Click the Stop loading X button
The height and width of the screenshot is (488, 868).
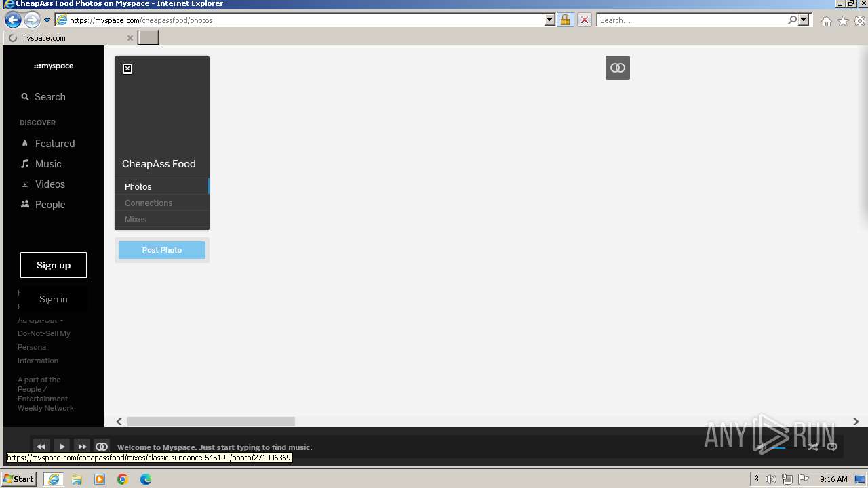(x=585, y=20)
